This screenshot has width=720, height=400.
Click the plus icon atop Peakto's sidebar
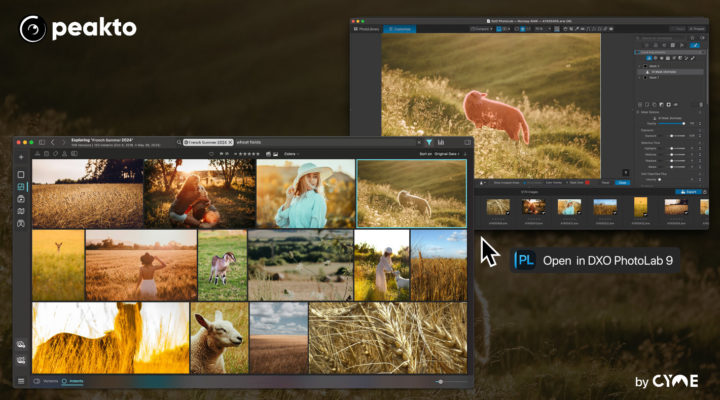(x=21, y=157)
